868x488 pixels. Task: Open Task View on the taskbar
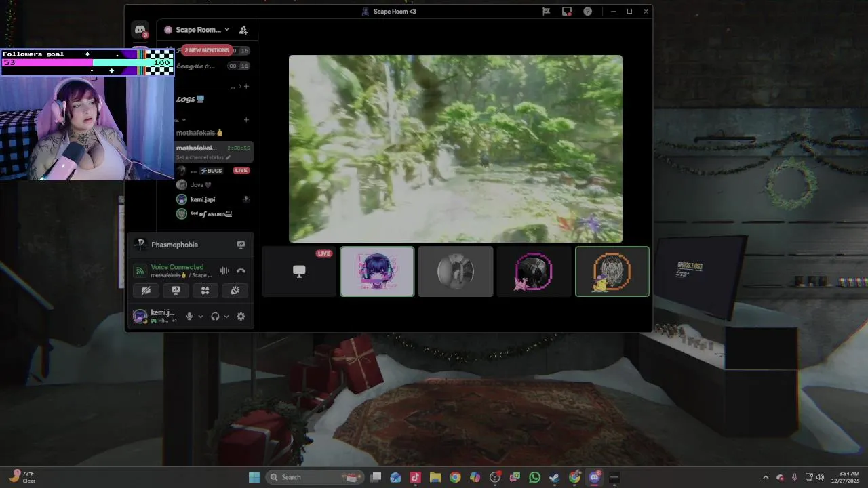pyautogui.click(x=376, y=477)
